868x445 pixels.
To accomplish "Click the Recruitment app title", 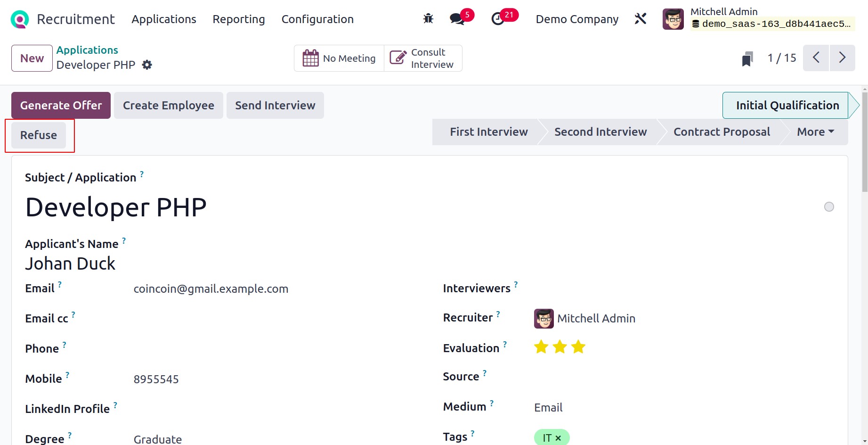I will 76,19.
